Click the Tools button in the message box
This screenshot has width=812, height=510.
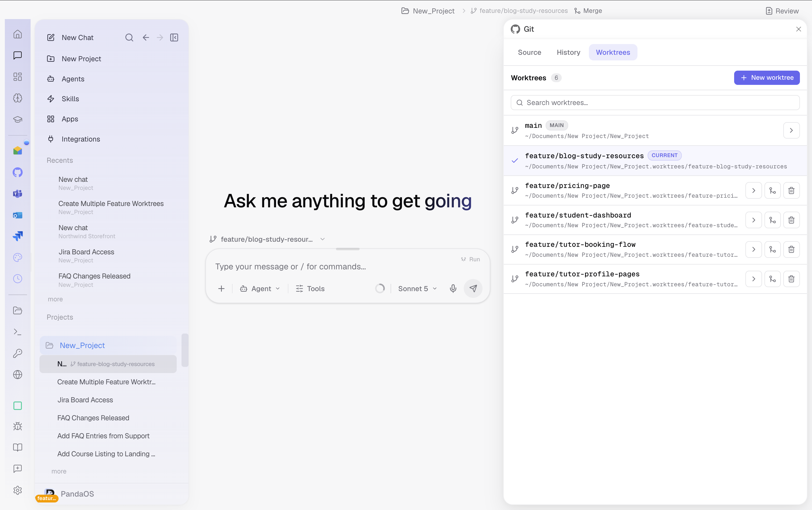tap(310, 288)
